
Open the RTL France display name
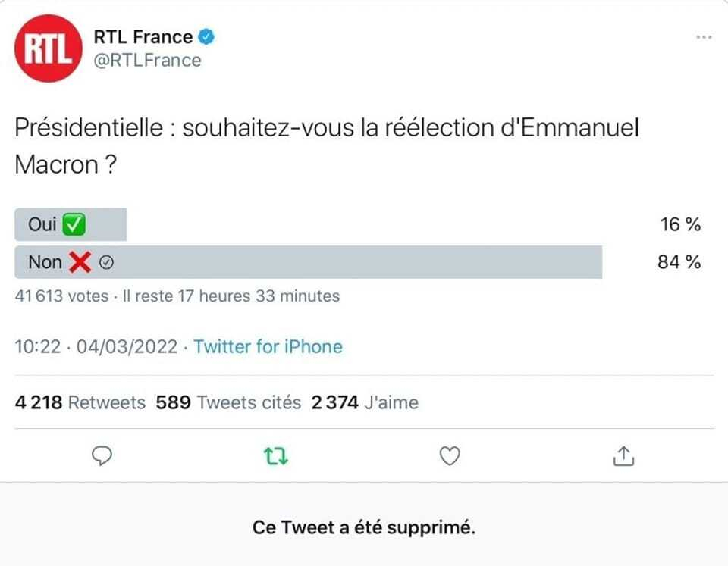(x=143, y=36)
